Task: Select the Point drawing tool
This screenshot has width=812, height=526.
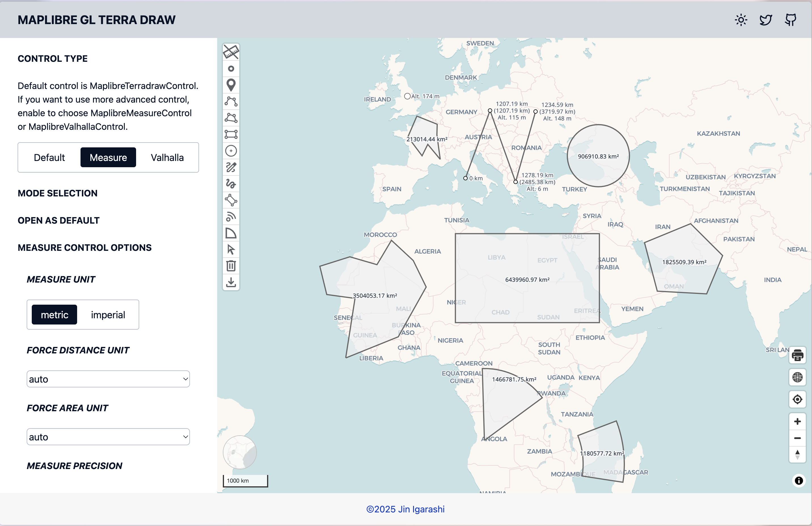Action: 231,69
